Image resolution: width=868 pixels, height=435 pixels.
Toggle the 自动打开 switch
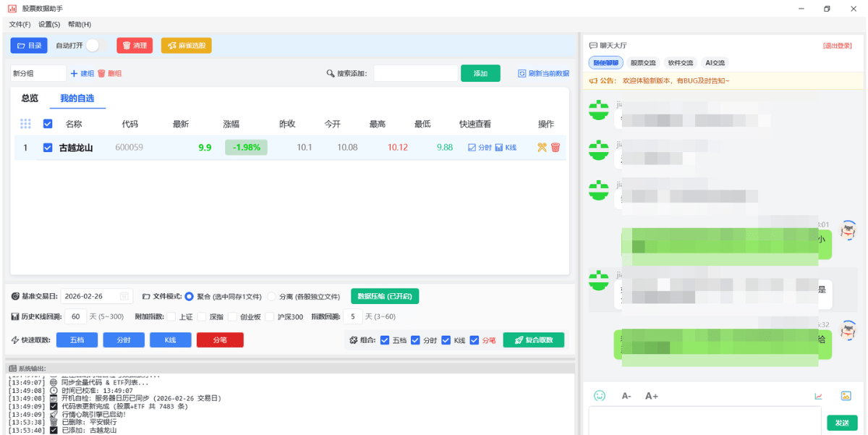click(93, 46)
